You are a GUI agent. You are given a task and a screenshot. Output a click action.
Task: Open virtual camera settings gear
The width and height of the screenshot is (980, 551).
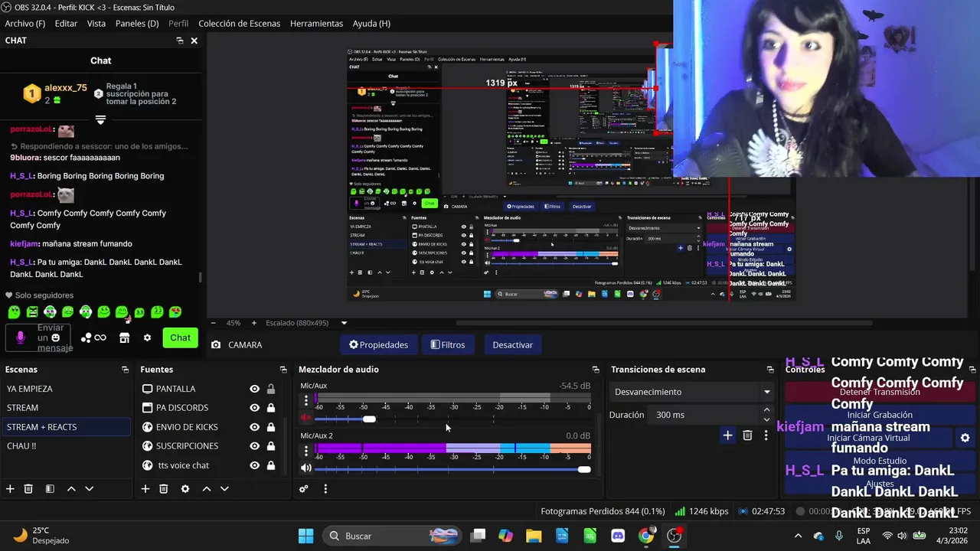pos(965,438)
